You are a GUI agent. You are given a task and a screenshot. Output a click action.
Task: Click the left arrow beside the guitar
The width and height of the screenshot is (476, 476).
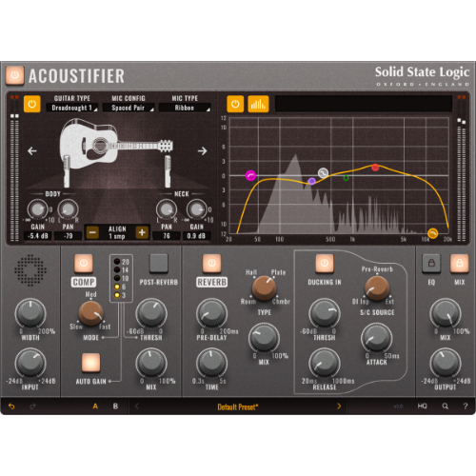(32, 151)
